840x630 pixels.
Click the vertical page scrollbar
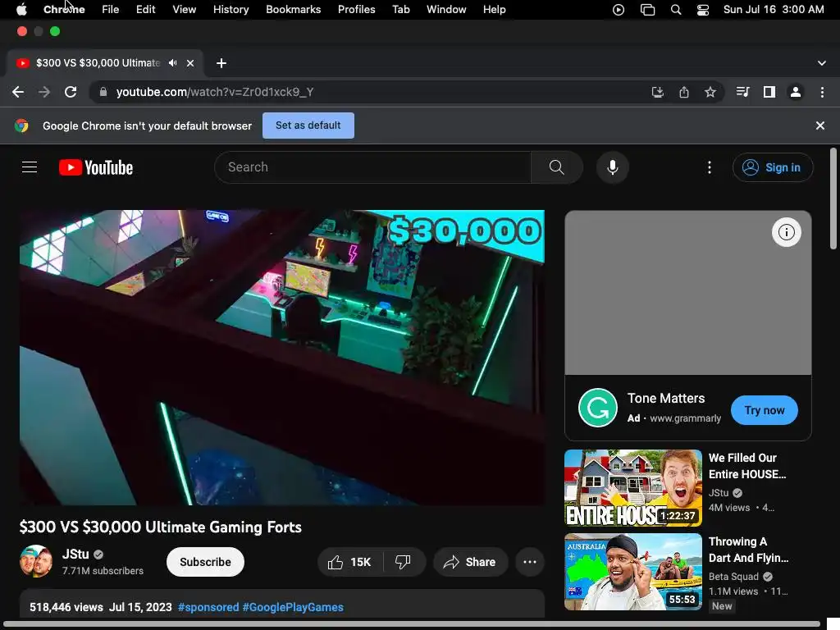pyautogui.click(x=833, y=199)
